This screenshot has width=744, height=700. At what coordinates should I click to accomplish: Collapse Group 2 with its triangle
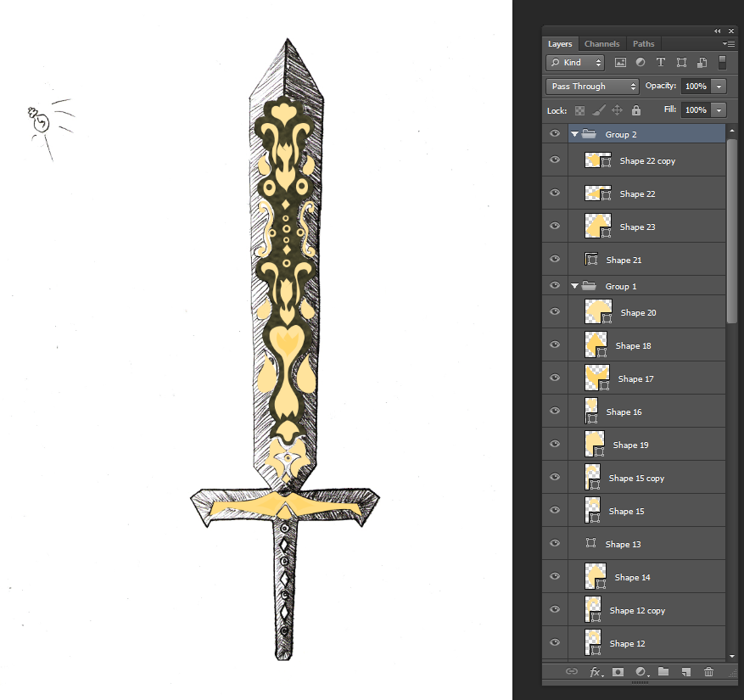[574, 134]
